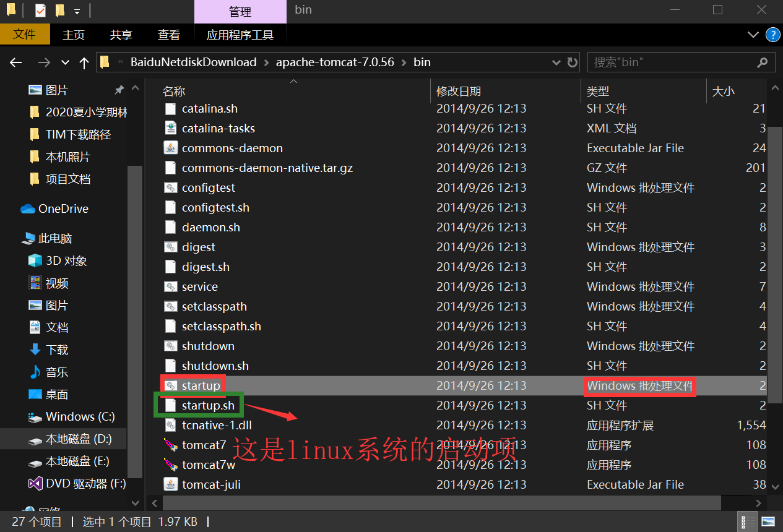Select the daemon.sh file name
This screenshot has height=532, width=783.
(211, 228)
